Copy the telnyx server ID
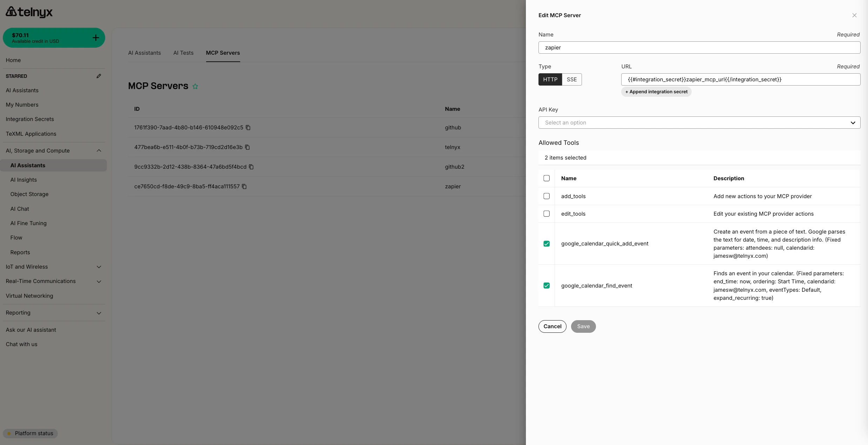Viewport: 868px width, 445px height. 247,147
